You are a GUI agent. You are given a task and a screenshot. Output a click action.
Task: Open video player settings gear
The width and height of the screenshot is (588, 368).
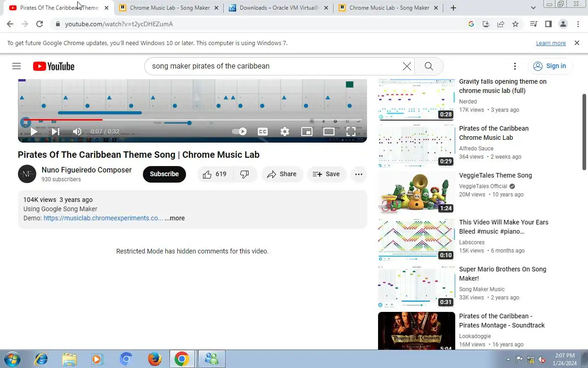[285, 132]
